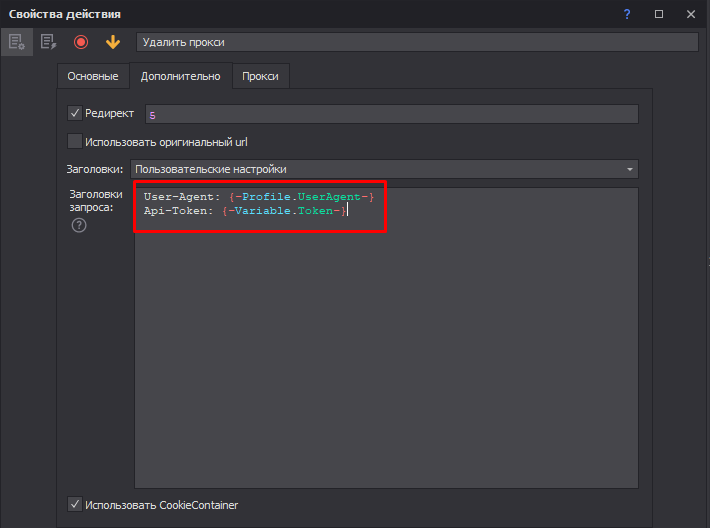This screenshot has width=710, height=528.
Task: Click the Удалить прокси name field
Action: click(x=416, y=42)
